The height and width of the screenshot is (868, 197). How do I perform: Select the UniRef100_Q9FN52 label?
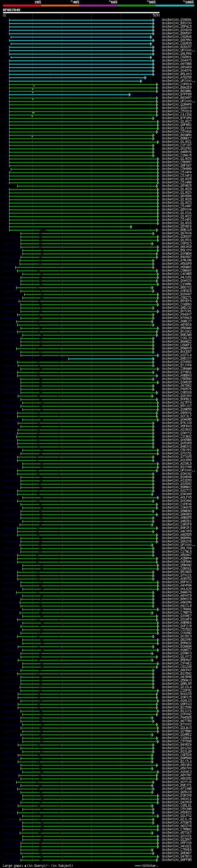(x=177, y=125)
